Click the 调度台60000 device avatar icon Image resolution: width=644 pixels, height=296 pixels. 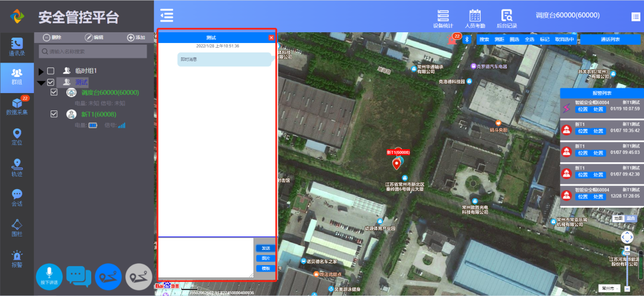pos(72,92)
